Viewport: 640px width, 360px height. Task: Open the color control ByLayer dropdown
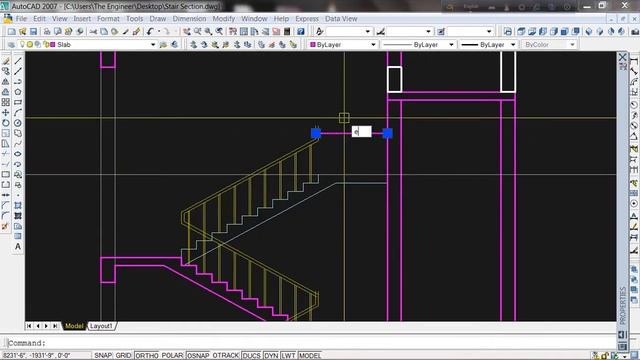(373, 44)
